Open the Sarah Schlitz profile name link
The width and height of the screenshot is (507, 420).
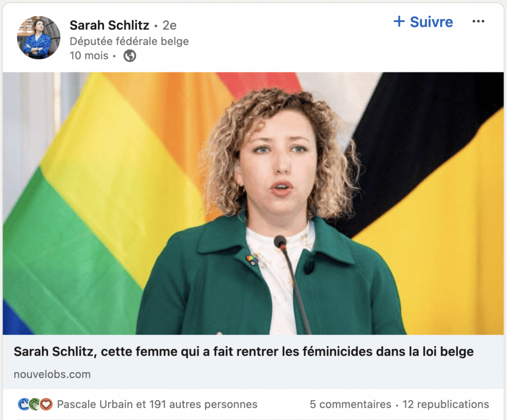[x=109, y=25]
